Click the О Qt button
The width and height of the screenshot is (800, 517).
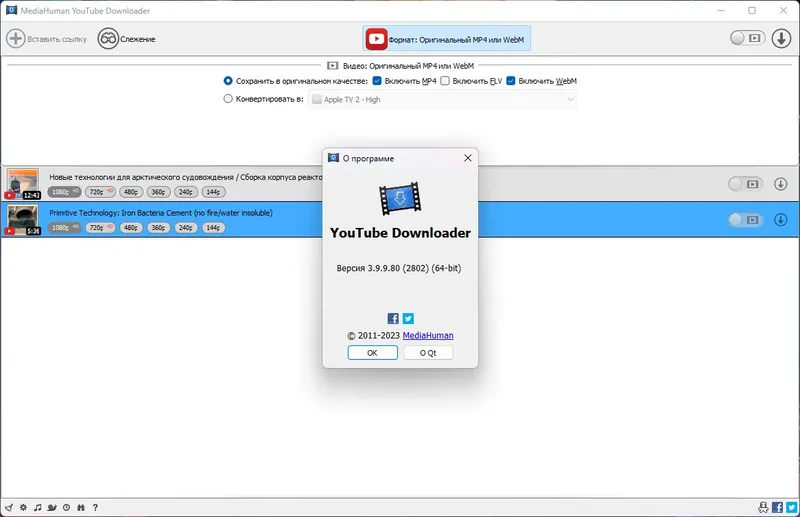point(428,353)
